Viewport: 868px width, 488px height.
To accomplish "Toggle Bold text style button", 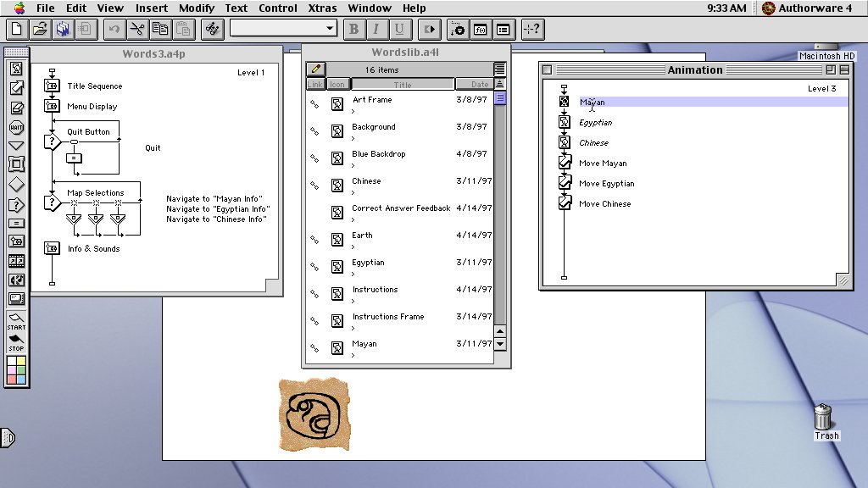I will point(354,30).
